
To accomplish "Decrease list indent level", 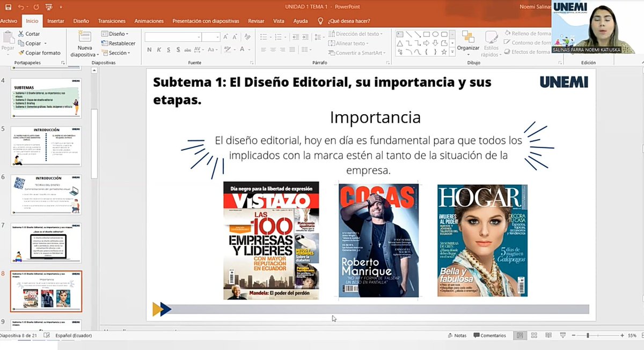I will (x=296, y=37).
